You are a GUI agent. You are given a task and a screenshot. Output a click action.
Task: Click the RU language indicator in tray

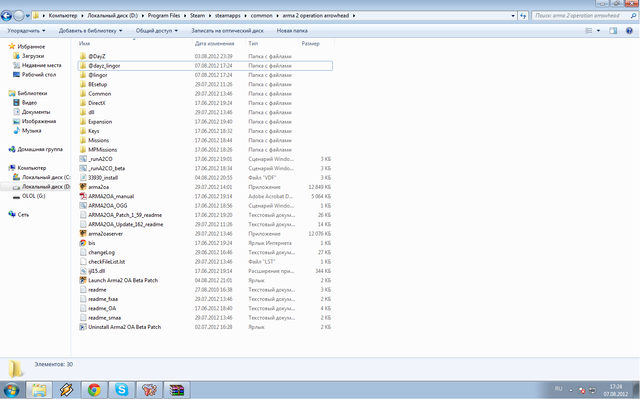click(558, 389)
